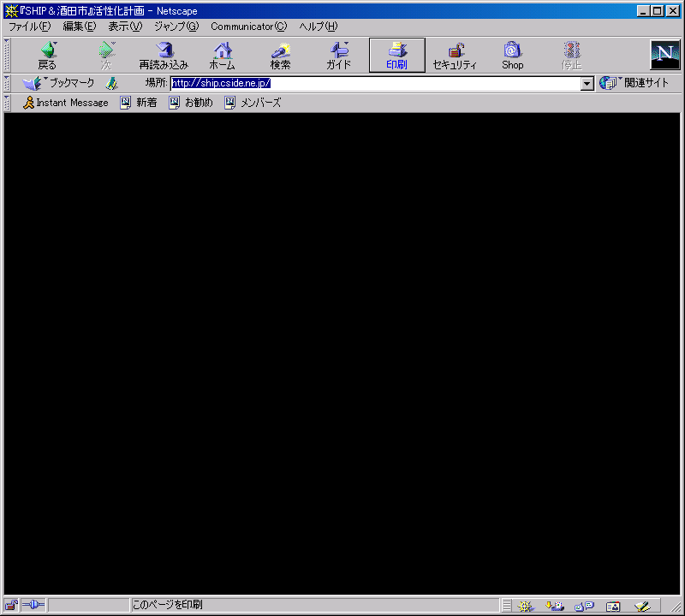Reload the page with 再読み込み
The image size is (685, 616).
point(164,56)
